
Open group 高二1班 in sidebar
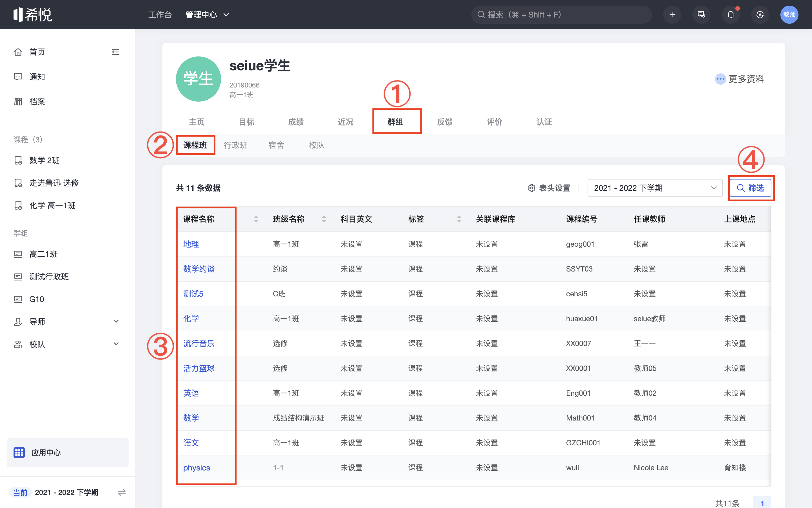(x=43, y=254)
